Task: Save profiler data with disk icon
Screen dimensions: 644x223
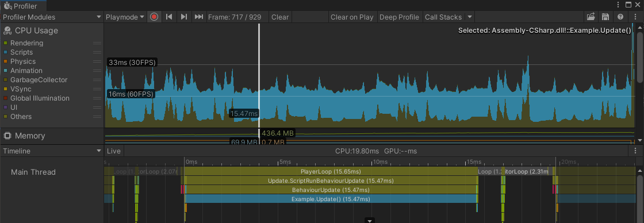Action: pos(605,17)
